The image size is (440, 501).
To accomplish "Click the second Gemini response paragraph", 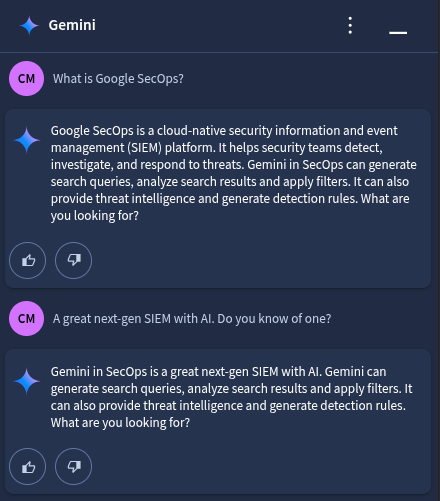I will 231,397.
